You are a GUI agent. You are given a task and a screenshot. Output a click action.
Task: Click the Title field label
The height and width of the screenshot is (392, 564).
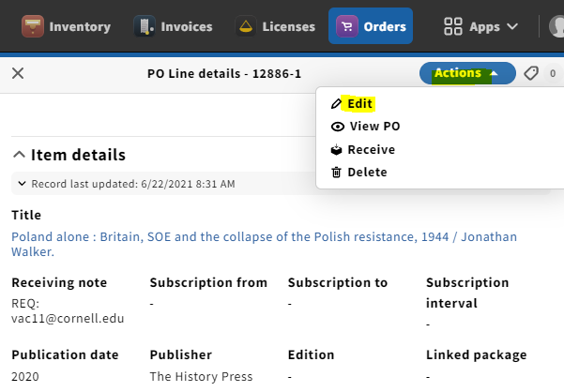26,215
